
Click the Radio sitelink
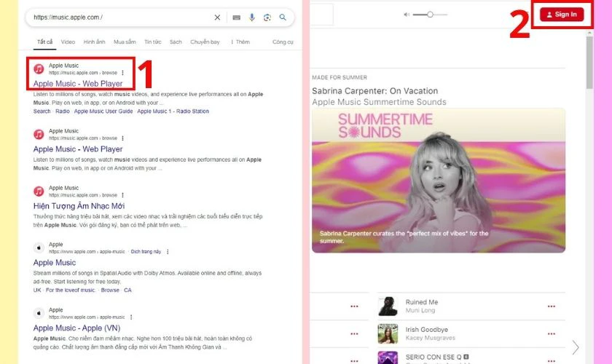63,111
